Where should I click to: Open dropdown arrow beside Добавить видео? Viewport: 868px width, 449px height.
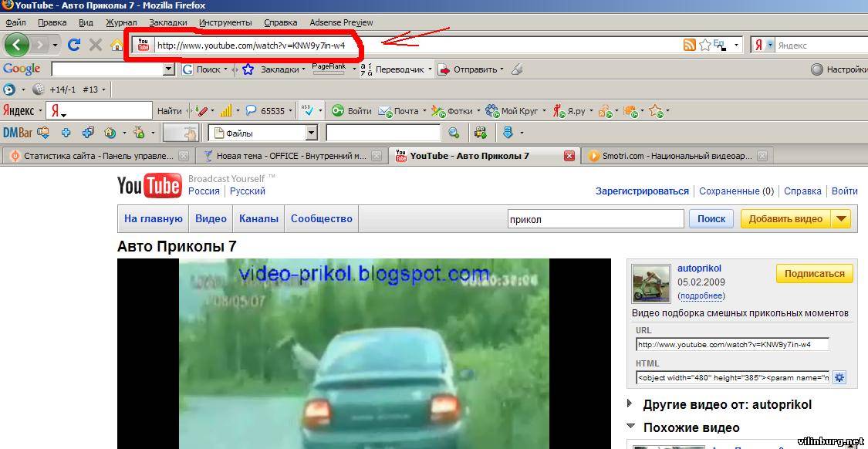(x=841, y=218)
